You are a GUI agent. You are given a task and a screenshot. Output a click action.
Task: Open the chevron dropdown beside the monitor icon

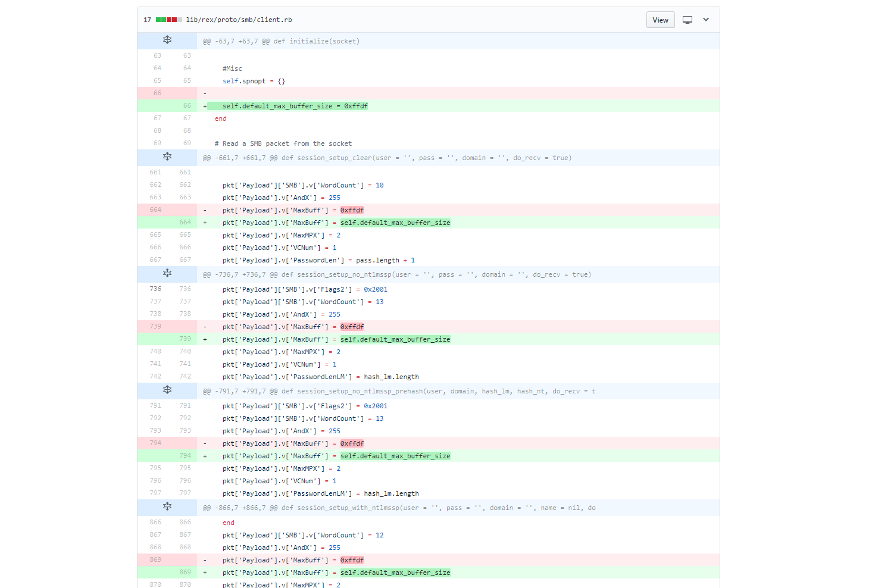[706, 20]
